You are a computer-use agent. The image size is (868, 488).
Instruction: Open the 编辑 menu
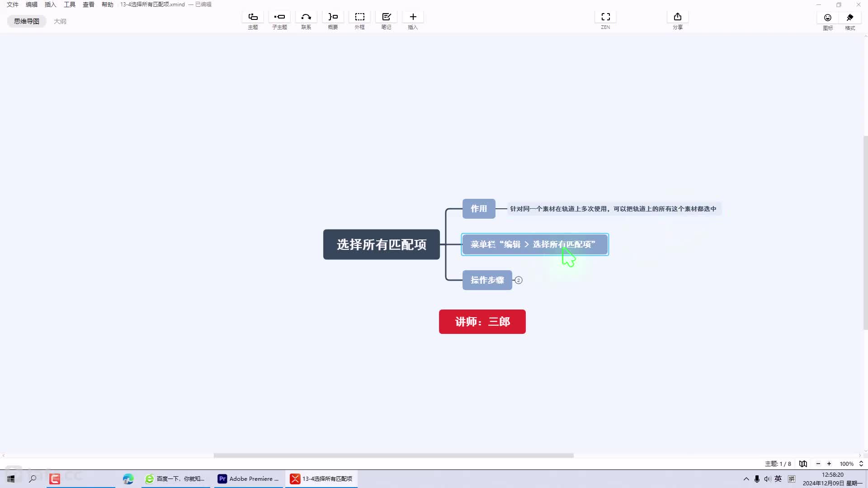[x=32, y=5]
